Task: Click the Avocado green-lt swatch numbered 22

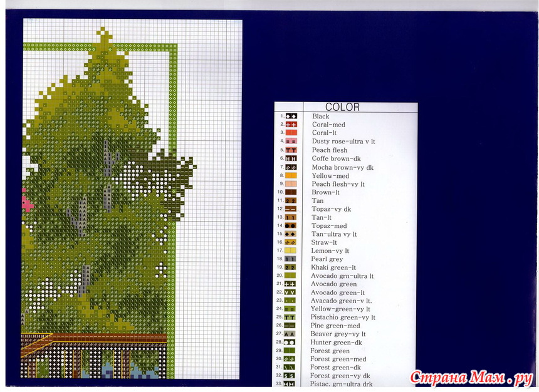Action: tap(290, 292)
